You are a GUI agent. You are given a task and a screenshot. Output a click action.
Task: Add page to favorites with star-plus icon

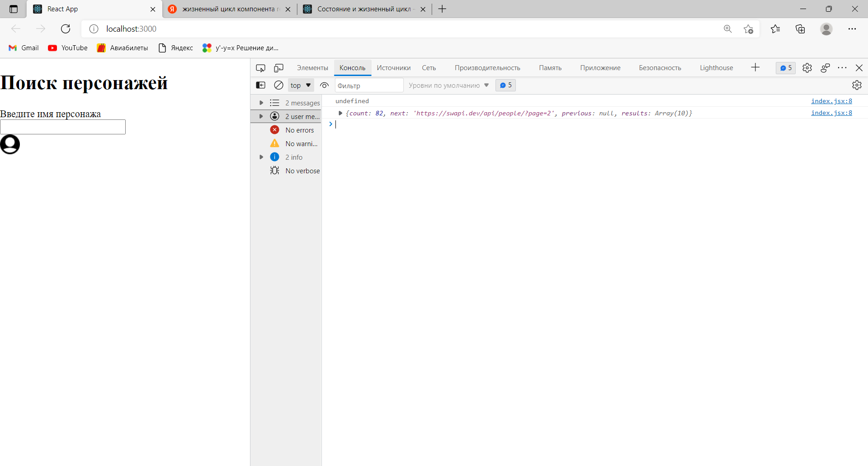[x=748, y=29]
